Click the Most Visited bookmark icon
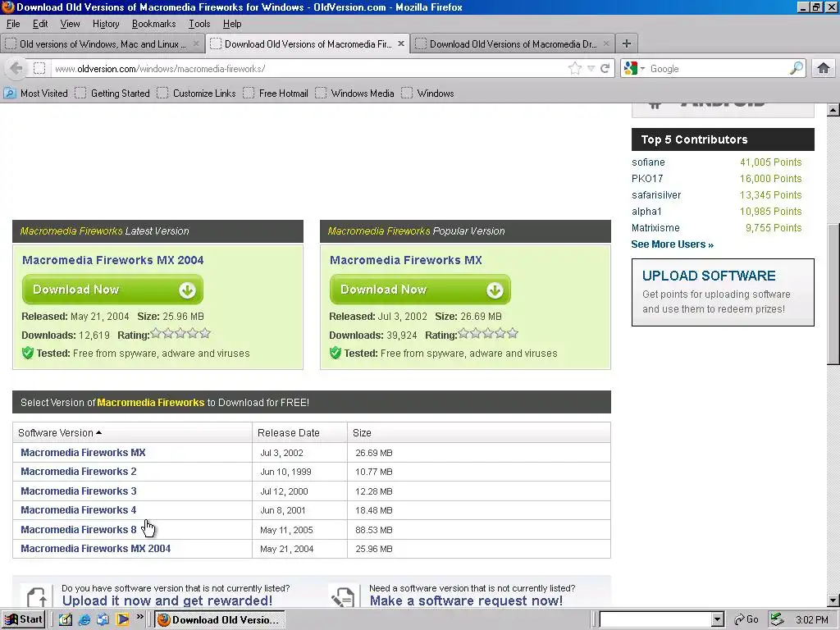The image size is (840, 630). tap(10, 94)
